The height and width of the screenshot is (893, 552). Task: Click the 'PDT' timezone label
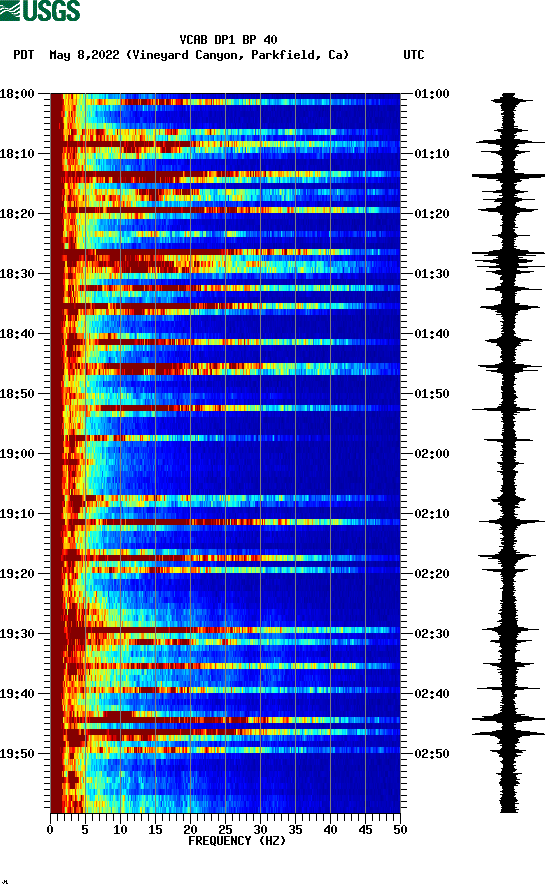[24, 55]
